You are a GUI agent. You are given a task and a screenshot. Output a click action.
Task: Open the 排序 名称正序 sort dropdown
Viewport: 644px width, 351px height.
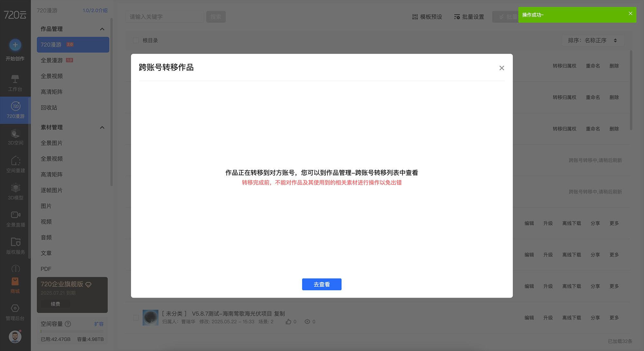[x=592, y=41]
